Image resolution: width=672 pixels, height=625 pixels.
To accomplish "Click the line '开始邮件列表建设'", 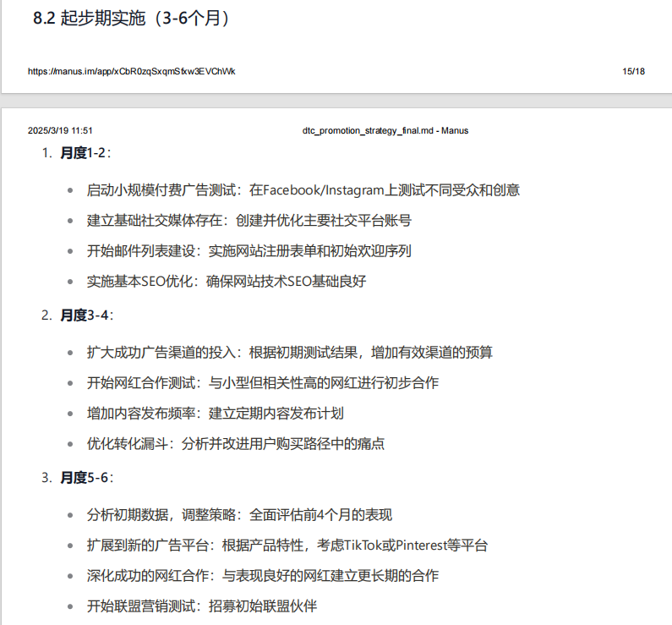I will [249, 251].
